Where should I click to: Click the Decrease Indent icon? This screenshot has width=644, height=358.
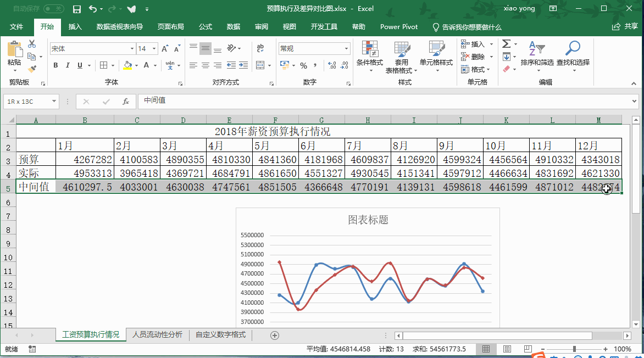click(x=231, y=65)
